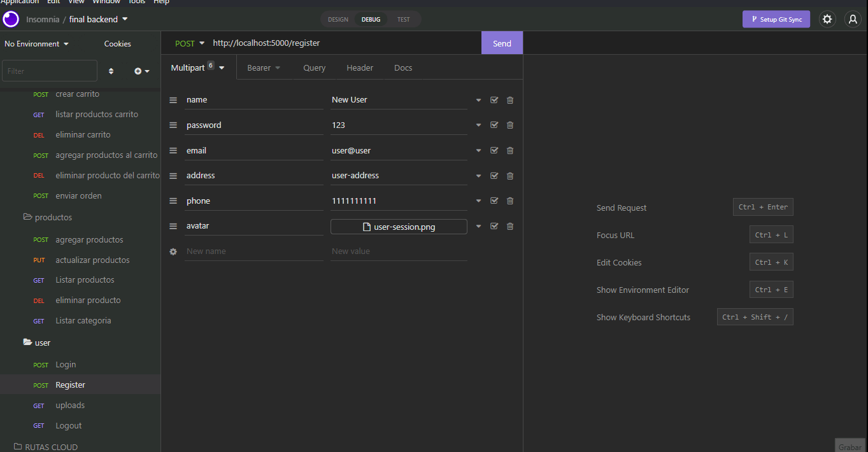The height and width of the screenshot is (452, 868).
Task: Open the POST method dropdown
Action: click(x=189, y=43)
